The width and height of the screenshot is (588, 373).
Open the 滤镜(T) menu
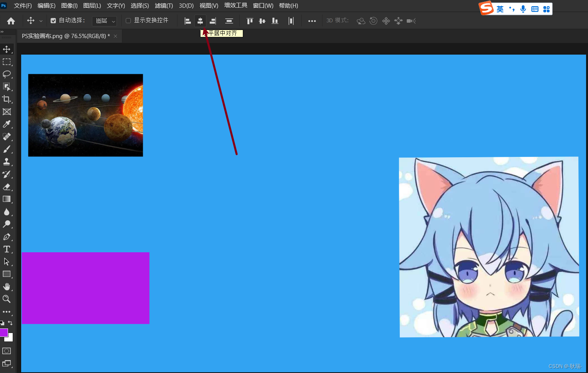(x=164, y=6)
